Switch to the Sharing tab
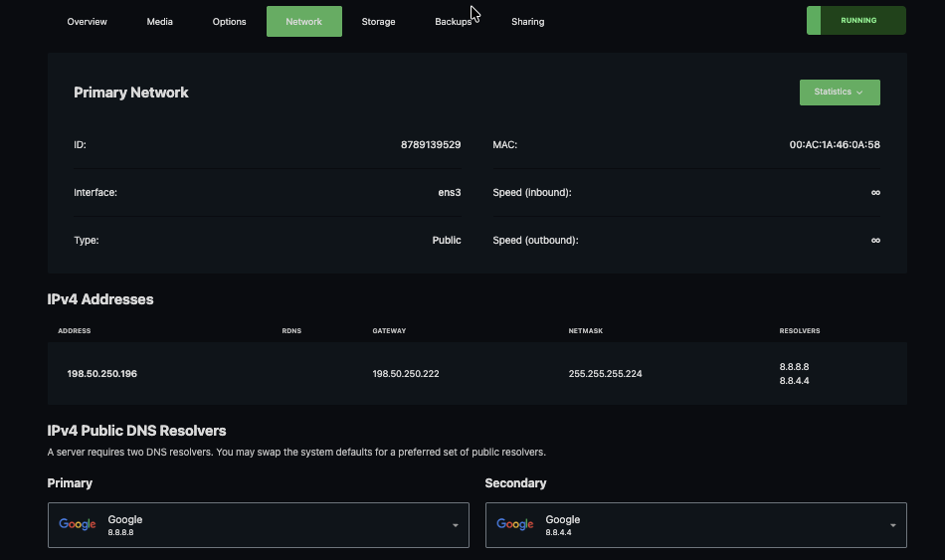The height and width of the screenshot is (560, 945). (x=528, y=22)
